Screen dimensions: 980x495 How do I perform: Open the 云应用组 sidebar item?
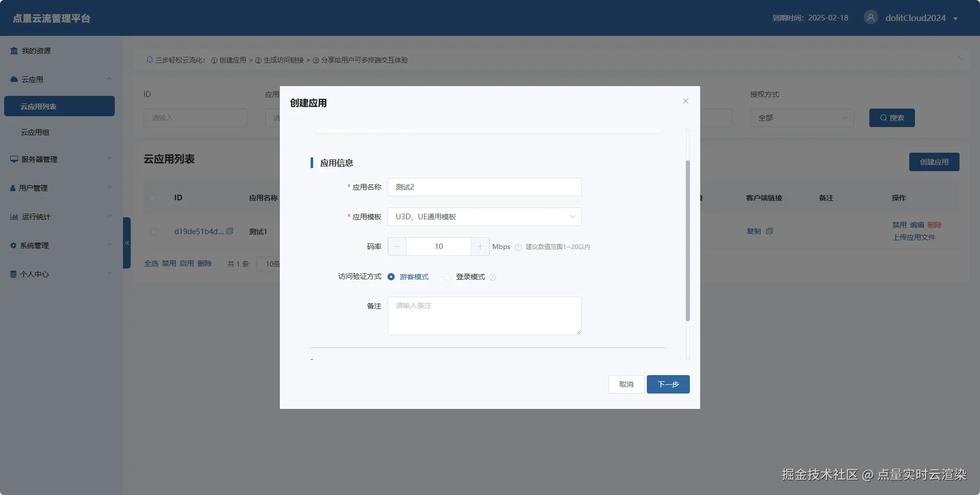point(59,132)
